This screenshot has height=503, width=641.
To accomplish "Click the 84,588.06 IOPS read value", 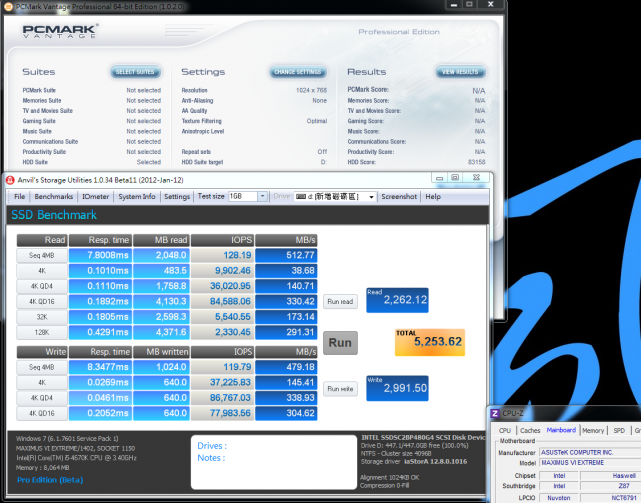I will (x=222, y=302).
